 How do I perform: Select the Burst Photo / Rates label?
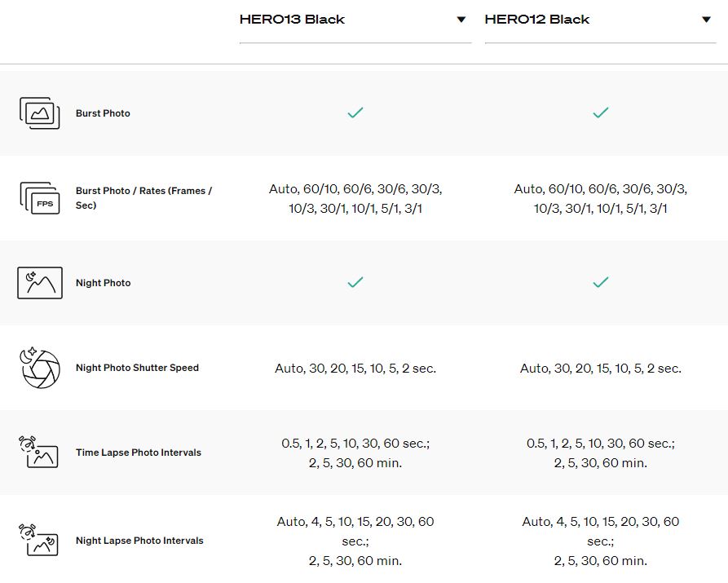pos(144,198)
